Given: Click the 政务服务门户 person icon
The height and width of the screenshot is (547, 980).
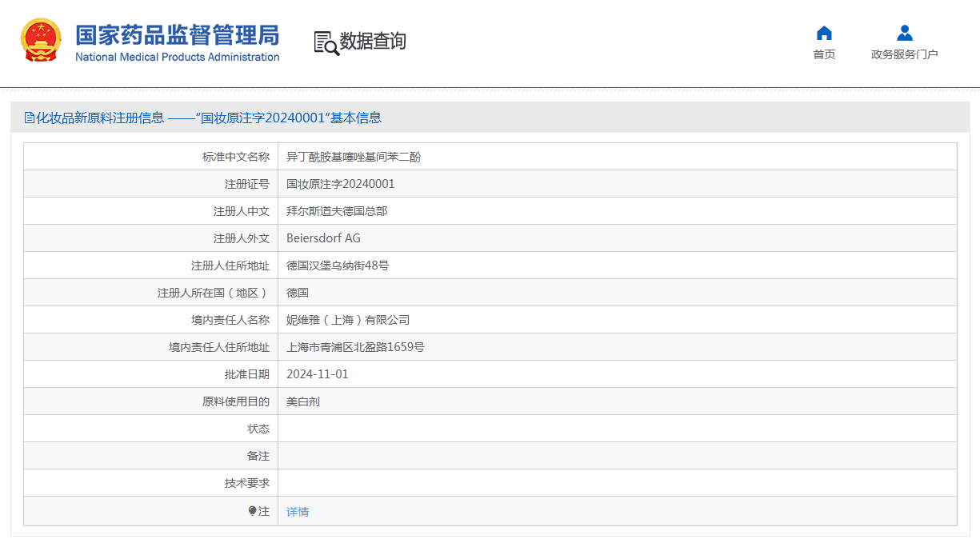Looking at the screenshot, I should click(x=904, y=33).
